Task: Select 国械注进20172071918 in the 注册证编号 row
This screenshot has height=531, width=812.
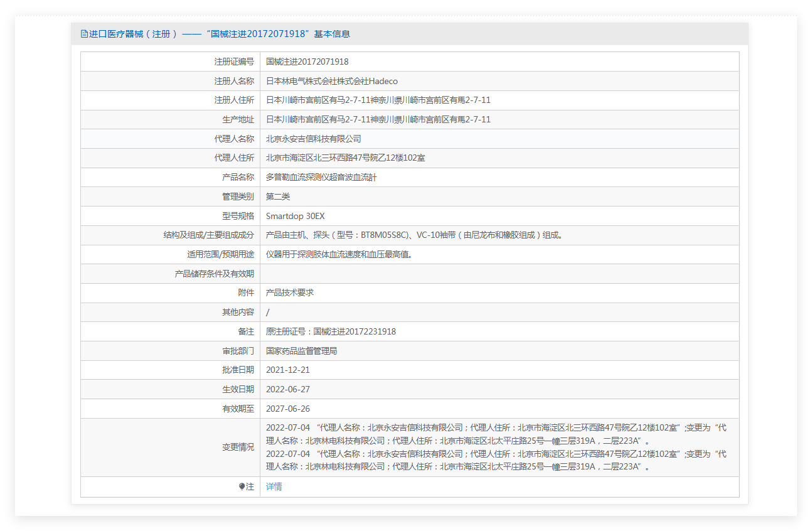Action: pyautogui.click(x=307, y=62)
